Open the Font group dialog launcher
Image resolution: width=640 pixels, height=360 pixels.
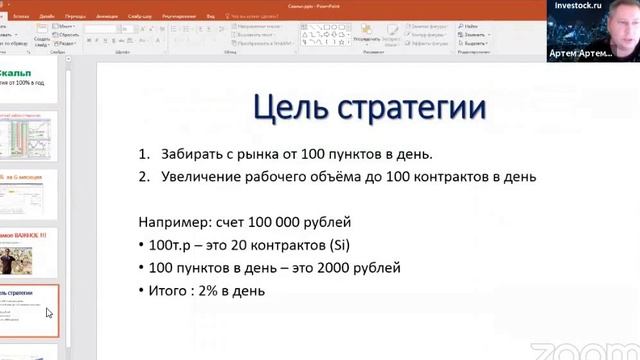[165, 52]
